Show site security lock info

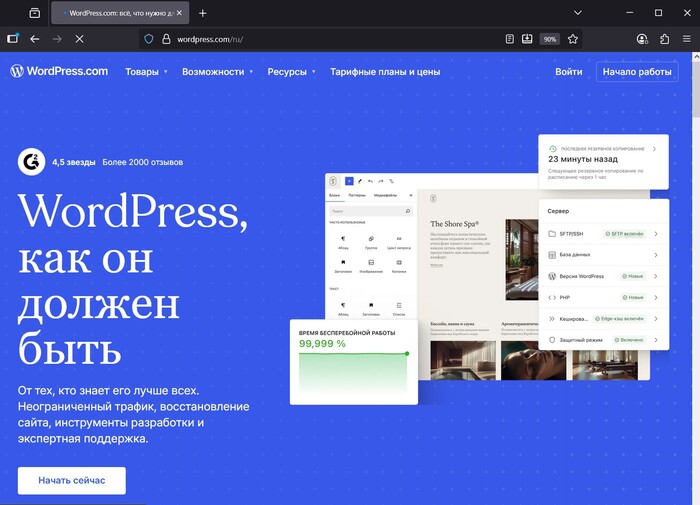[x=166, y=39]
